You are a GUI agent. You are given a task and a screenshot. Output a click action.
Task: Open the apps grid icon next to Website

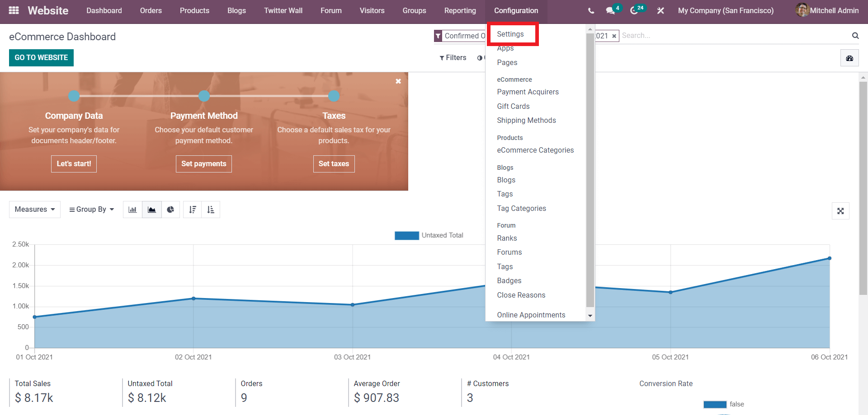point(14,10)
